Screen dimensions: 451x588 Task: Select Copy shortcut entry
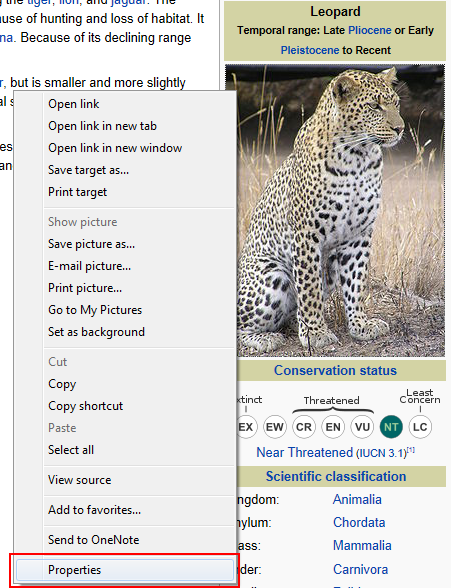85,406
